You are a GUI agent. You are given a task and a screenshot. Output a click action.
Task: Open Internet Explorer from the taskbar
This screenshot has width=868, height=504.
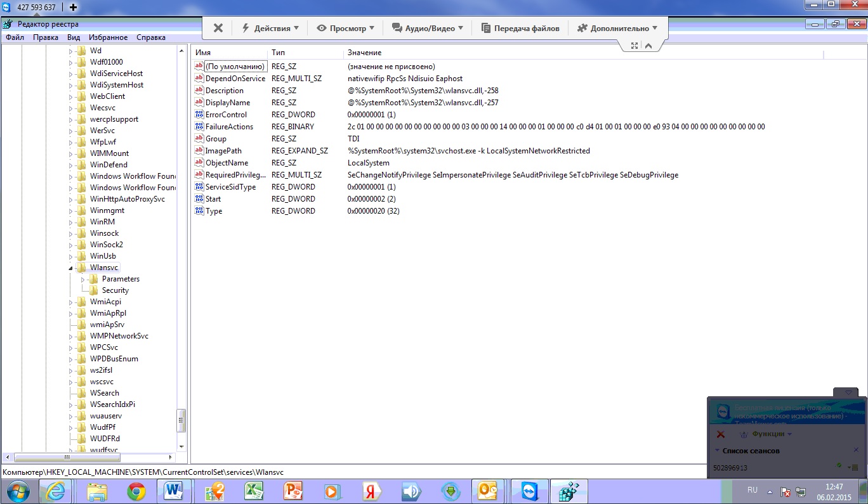pos(55,491)
